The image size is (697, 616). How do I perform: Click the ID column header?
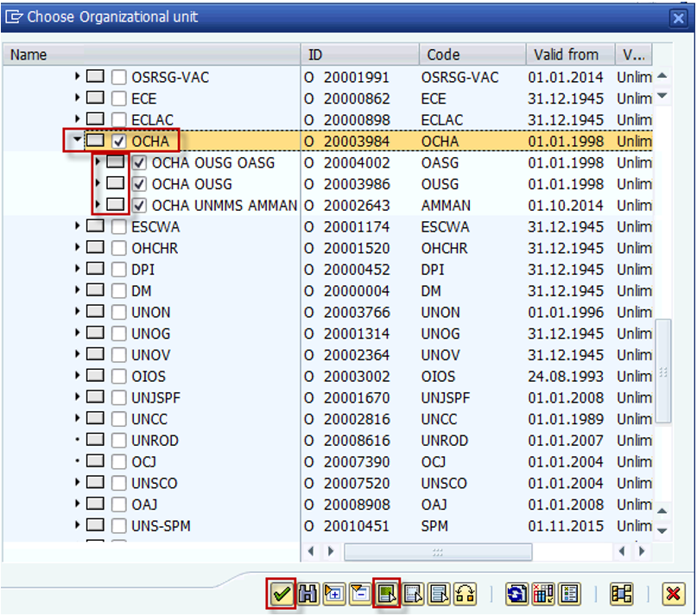360,54
